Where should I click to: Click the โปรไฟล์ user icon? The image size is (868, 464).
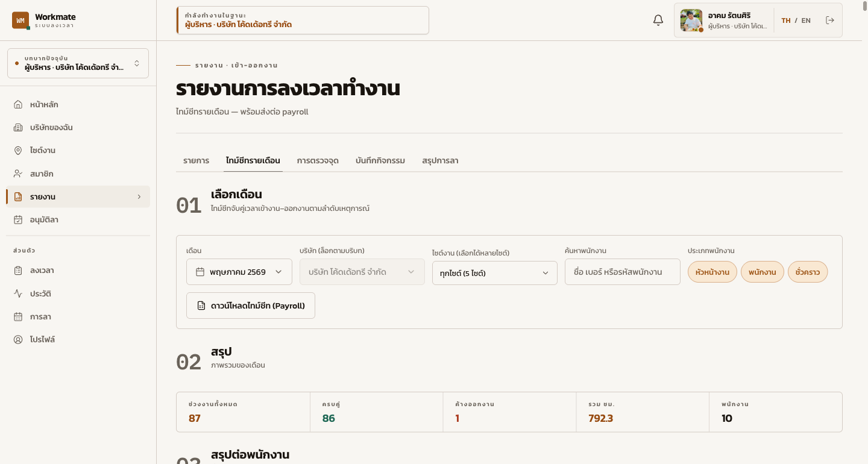[18, 339]
